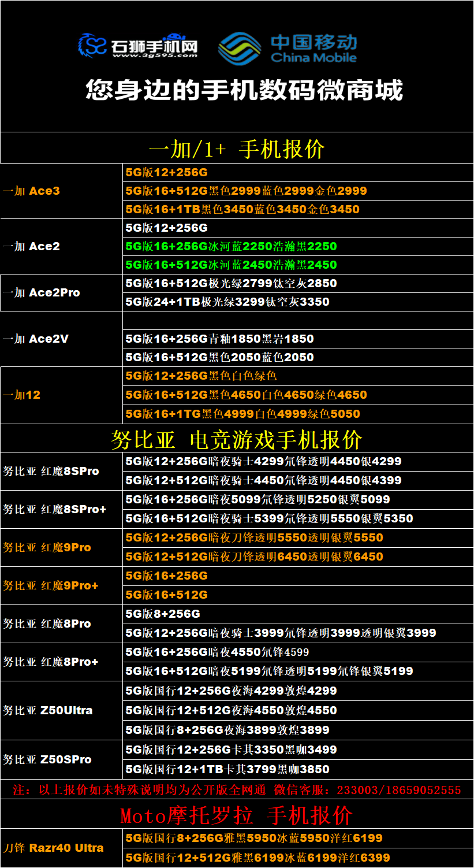Click 红魔8Pro+ 16+256G 暗夜4550 row
Viewport: 474px width, 868px height.
298,652
